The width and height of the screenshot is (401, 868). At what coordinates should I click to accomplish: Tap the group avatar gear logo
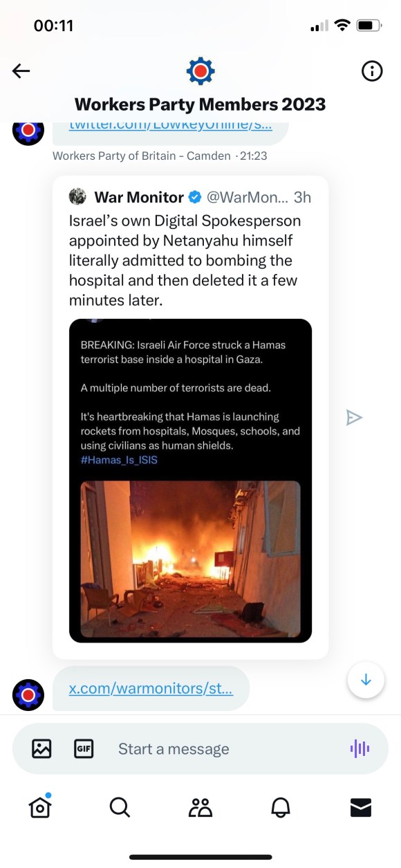pos(200,71)
